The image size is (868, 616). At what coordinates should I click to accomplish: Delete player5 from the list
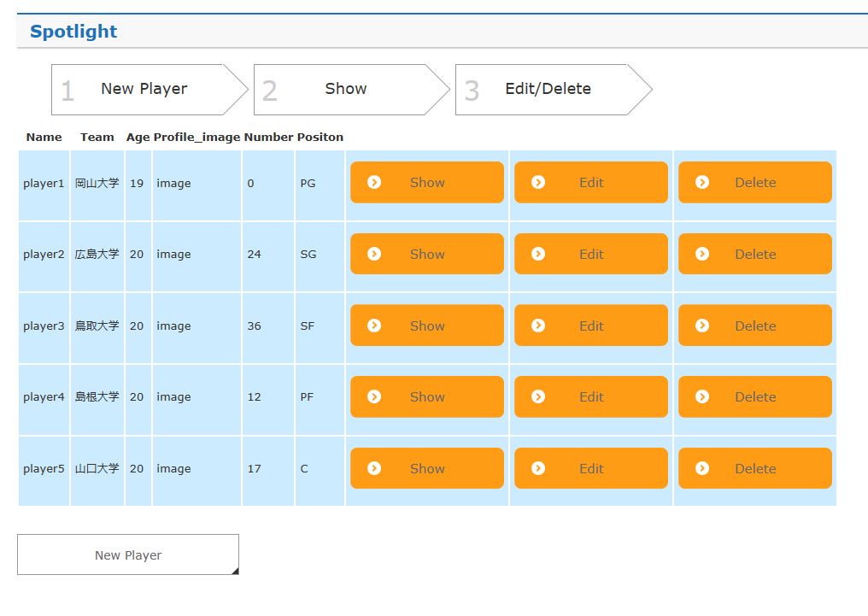click(755, 468)
